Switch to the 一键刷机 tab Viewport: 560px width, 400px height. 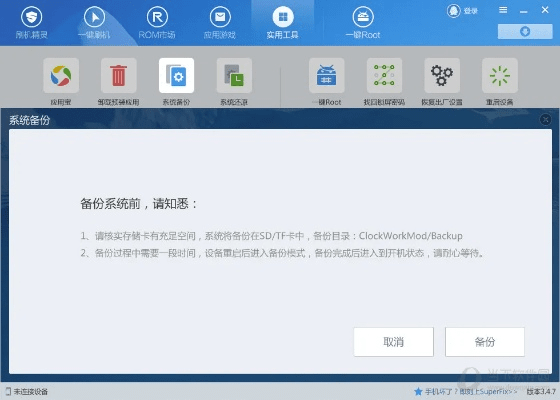94,23
